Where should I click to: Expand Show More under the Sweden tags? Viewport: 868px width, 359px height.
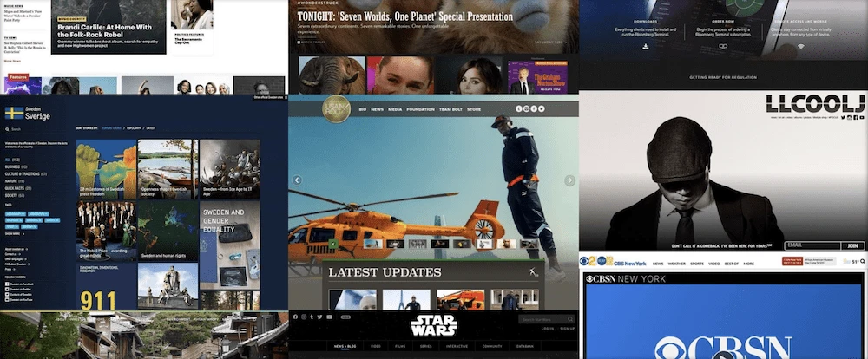14,234
